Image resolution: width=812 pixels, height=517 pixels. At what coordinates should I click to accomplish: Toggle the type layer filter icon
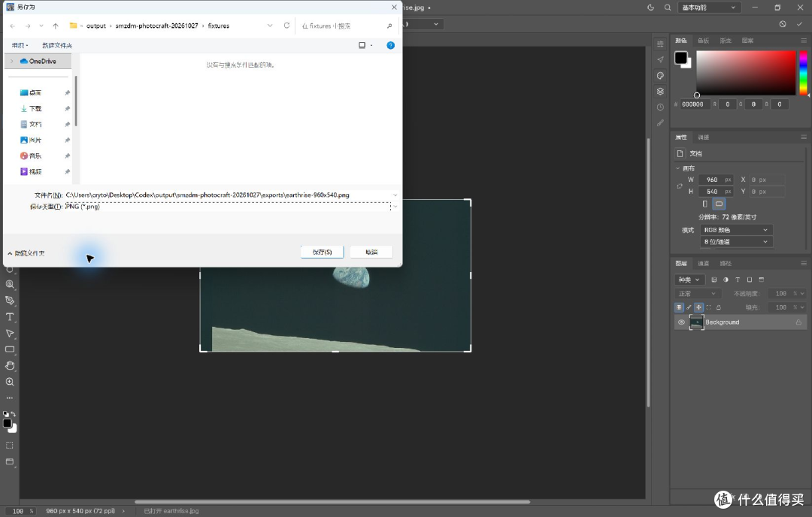pos(738,280)
